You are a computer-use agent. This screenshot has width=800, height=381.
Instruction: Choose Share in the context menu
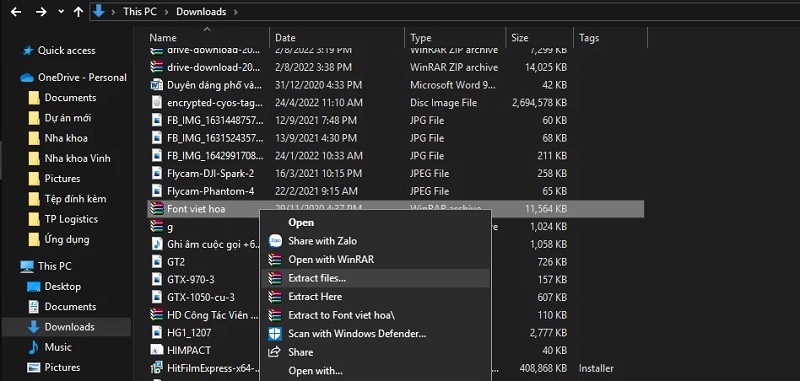click(301, 352)
